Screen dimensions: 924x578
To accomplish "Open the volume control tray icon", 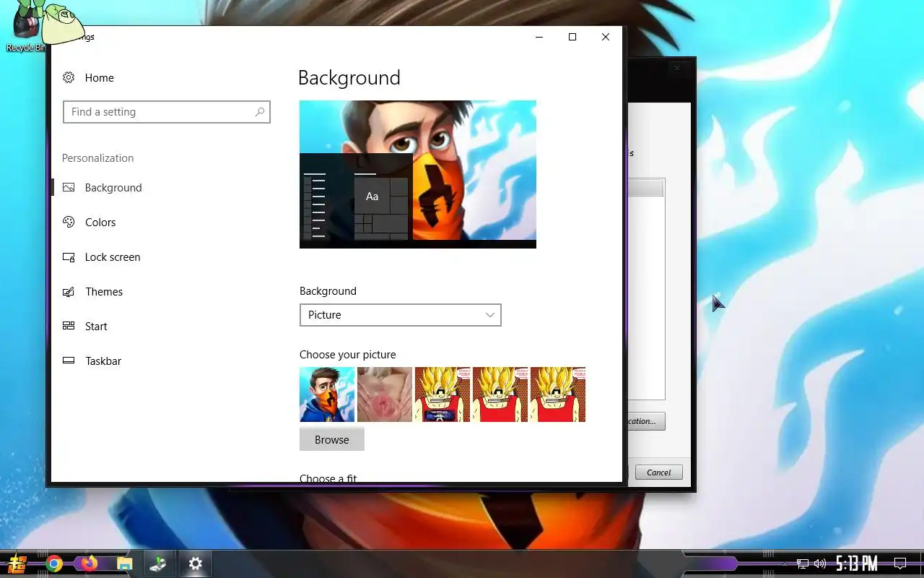I will pyautogui.click(x=820, y=564).
